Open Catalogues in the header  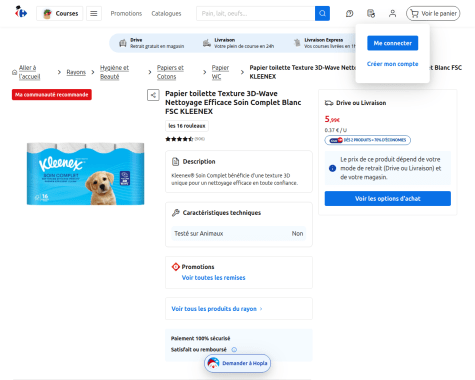[166, 13]
